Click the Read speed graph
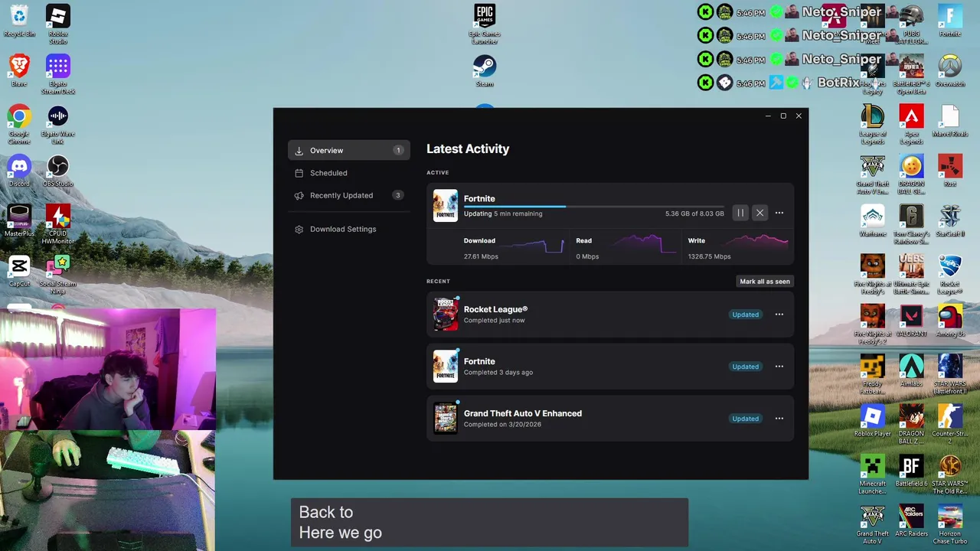This screenshot has width=980, height=551. 647,245
